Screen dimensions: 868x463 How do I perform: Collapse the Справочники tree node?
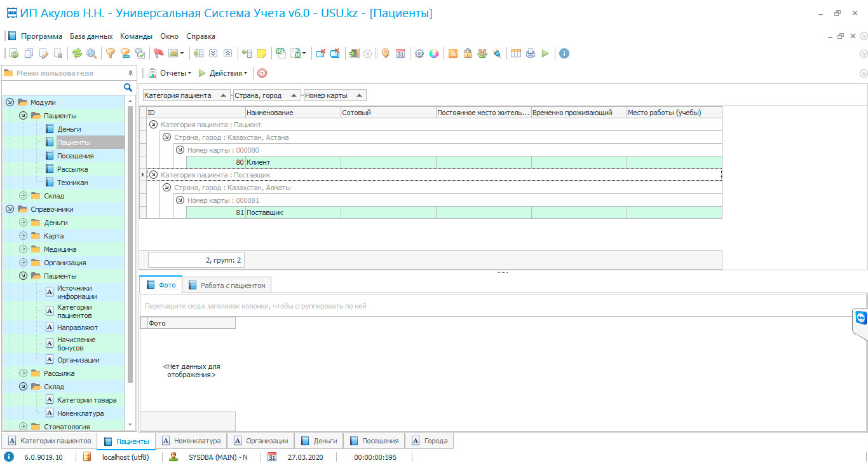(10, 209)
